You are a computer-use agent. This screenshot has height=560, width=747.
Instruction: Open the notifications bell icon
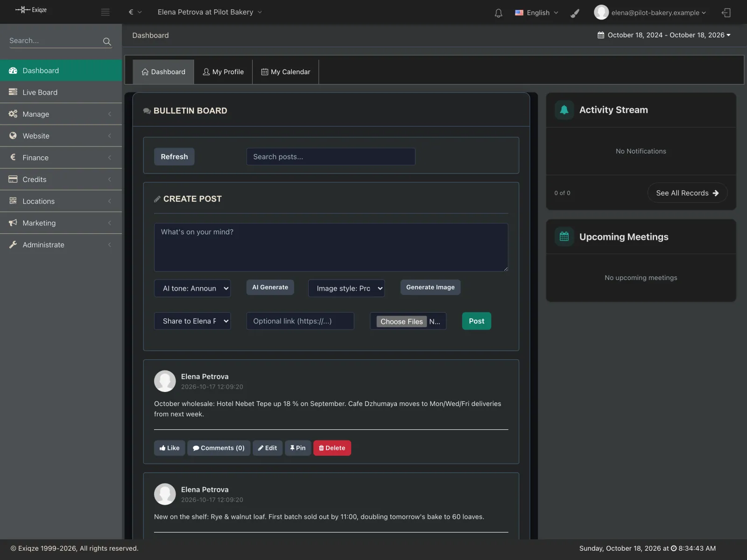499,13
